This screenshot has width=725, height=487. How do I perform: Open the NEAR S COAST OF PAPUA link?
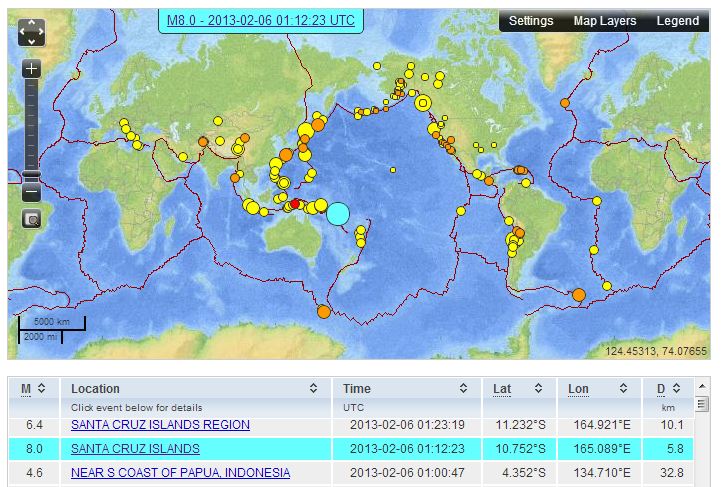point(180,472)
